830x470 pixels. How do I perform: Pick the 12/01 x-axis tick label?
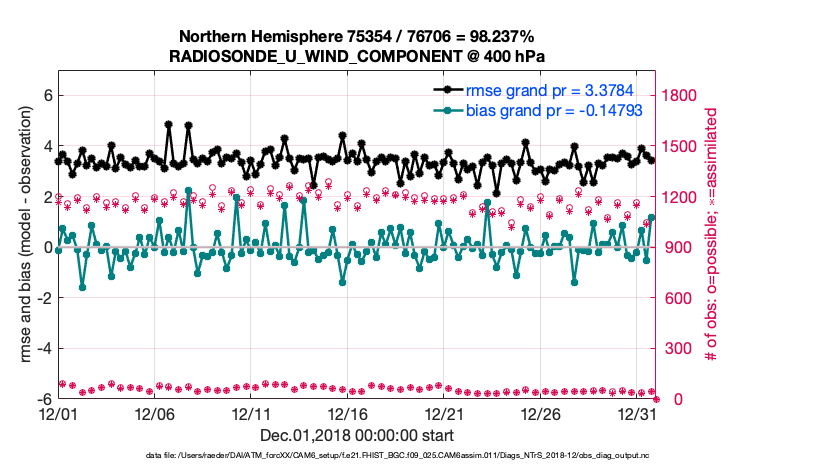point(58,413)
